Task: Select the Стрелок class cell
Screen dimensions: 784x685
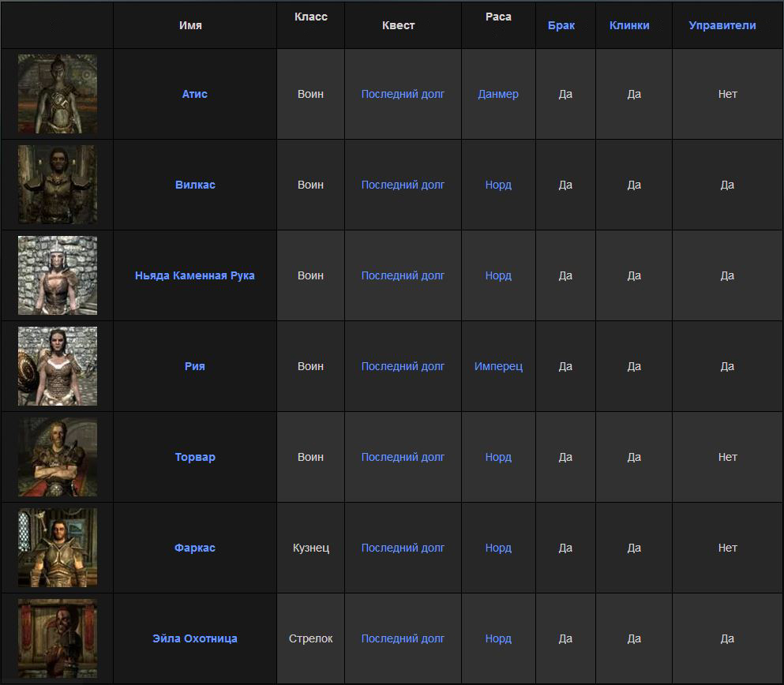Action: click(310, 638)
